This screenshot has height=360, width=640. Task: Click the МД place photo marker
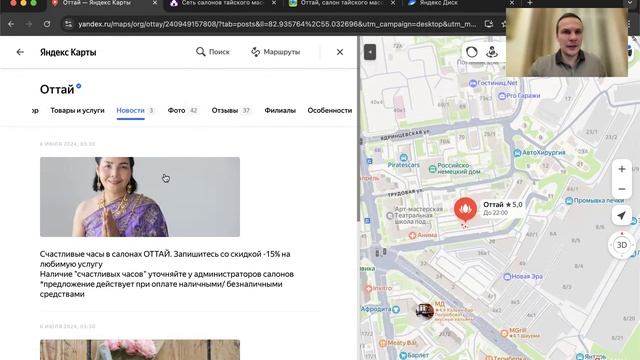pyautogui.click(x=424, y=311)
